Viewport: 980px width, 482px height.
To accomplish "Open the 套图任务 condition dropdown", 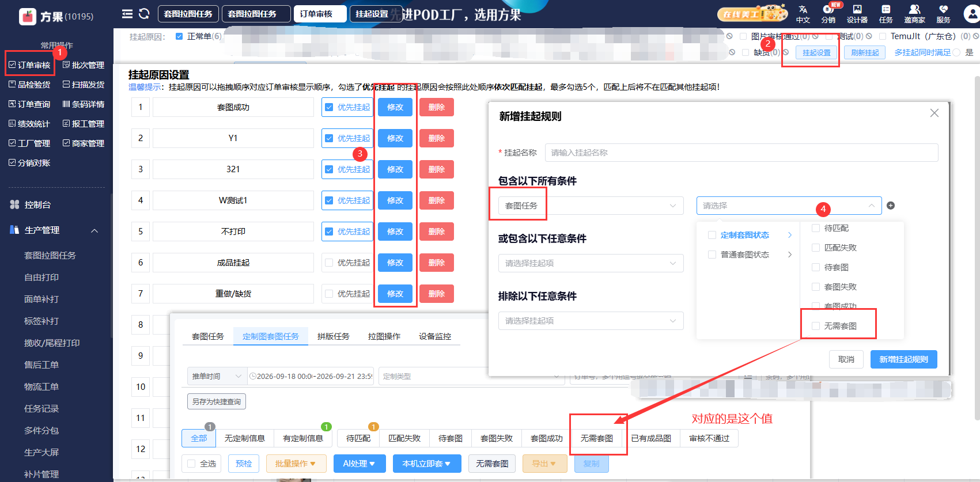I will [591, 206].
